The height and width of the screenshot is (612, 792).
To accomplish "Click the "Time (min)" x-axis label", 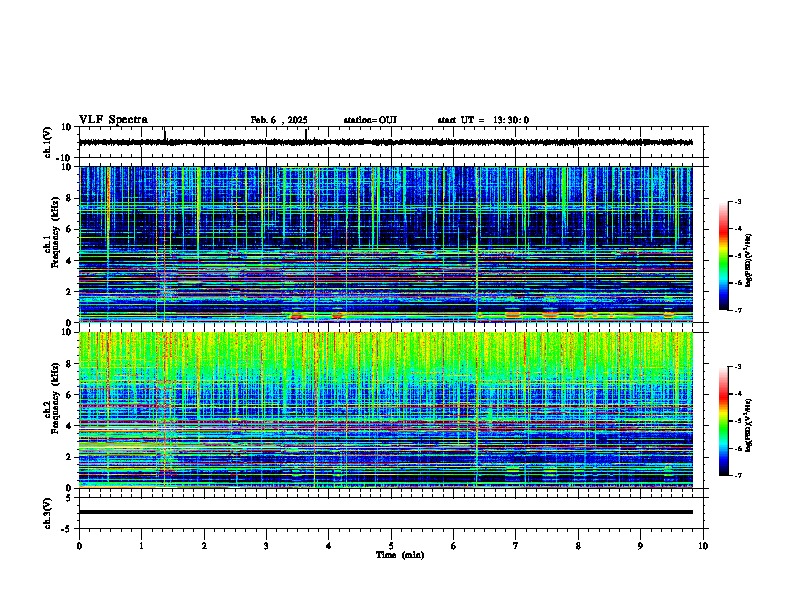I will pos(400,555).
